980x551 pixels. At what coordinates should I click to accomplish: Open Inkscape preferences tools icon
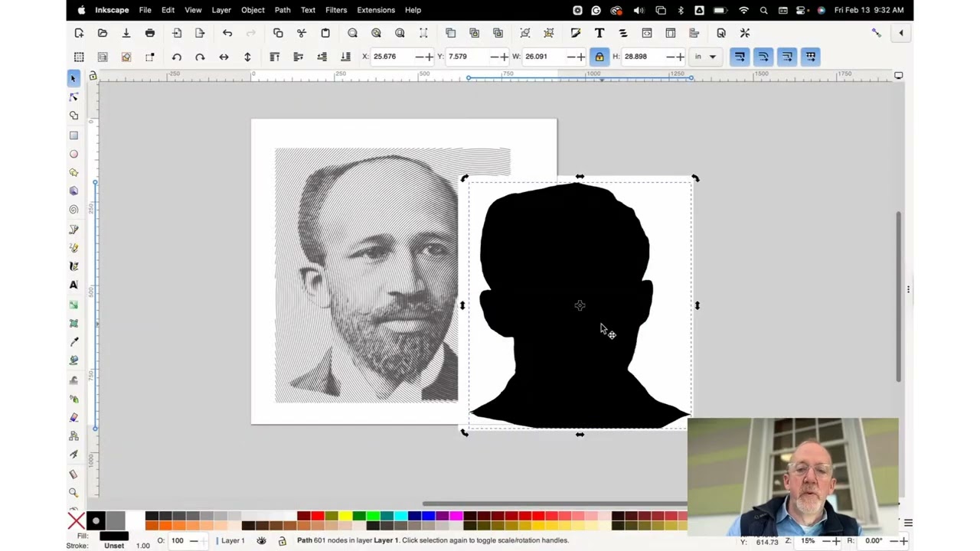[745, 33]
